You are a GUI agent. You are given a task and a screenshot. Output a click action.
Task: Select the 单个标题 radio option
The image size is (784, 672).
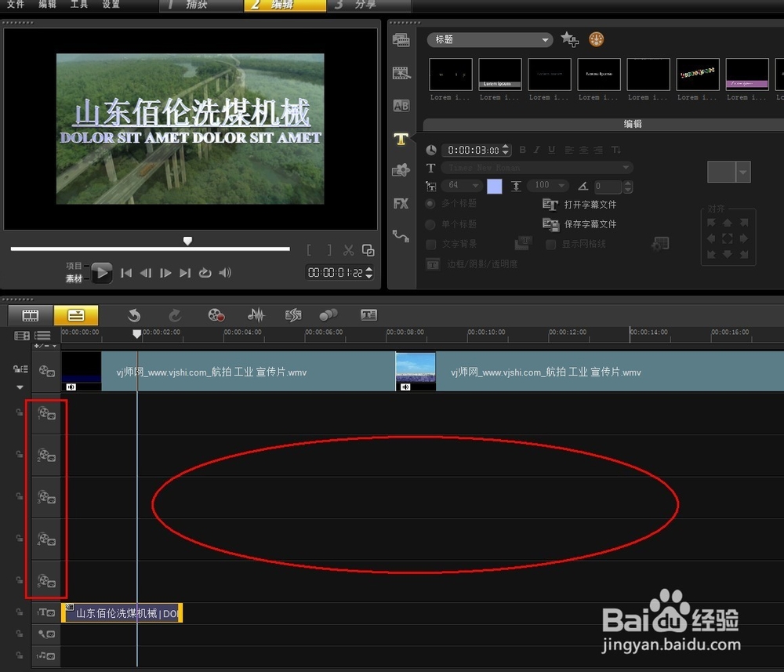(430, 224)
